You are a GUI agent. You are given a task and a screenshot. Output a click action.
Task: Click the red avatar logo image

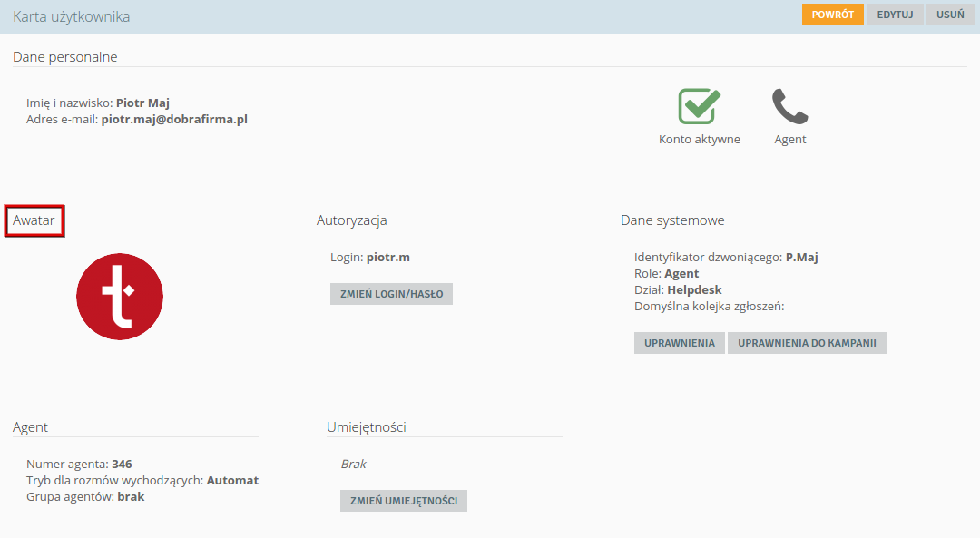coord(120,296)
